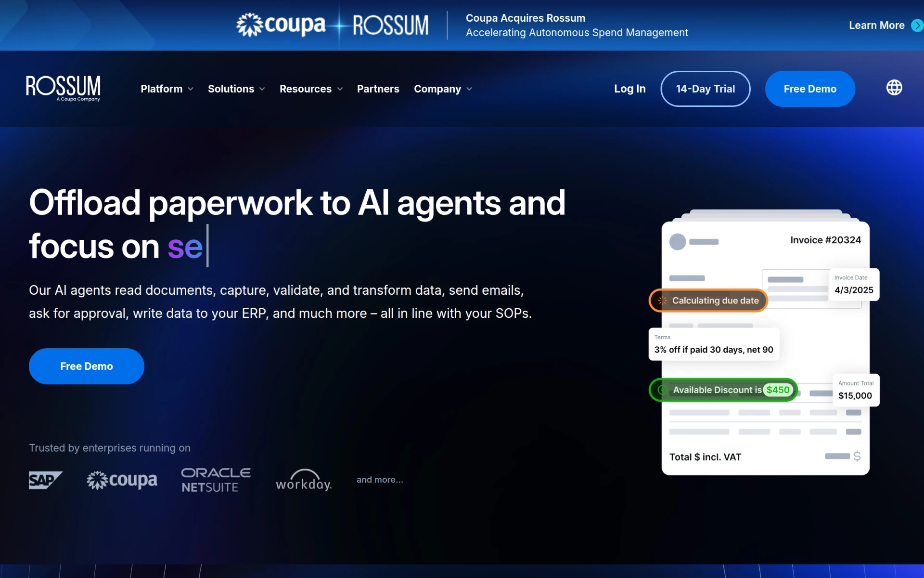Click 'Invoice #20324' title
This screenshot has width=924, height=578.
[826, 240]
